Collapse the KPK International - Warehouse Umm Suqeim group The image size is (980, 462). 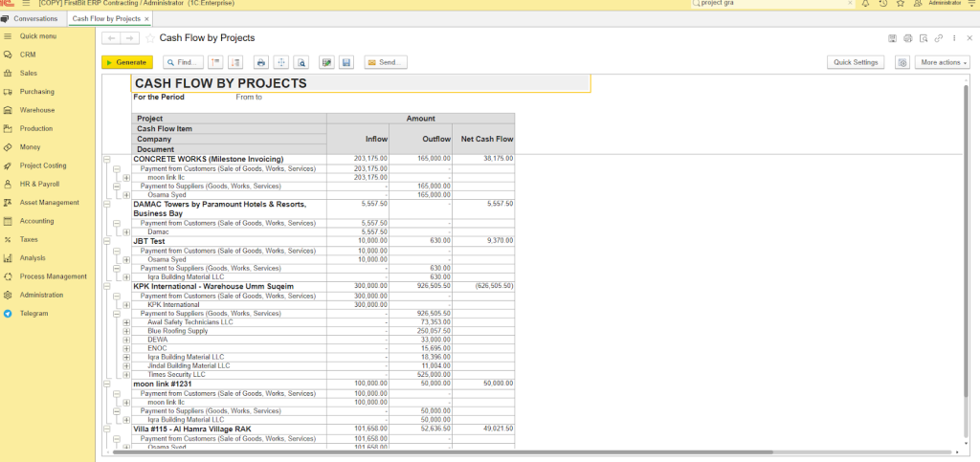tap(106, 287)
